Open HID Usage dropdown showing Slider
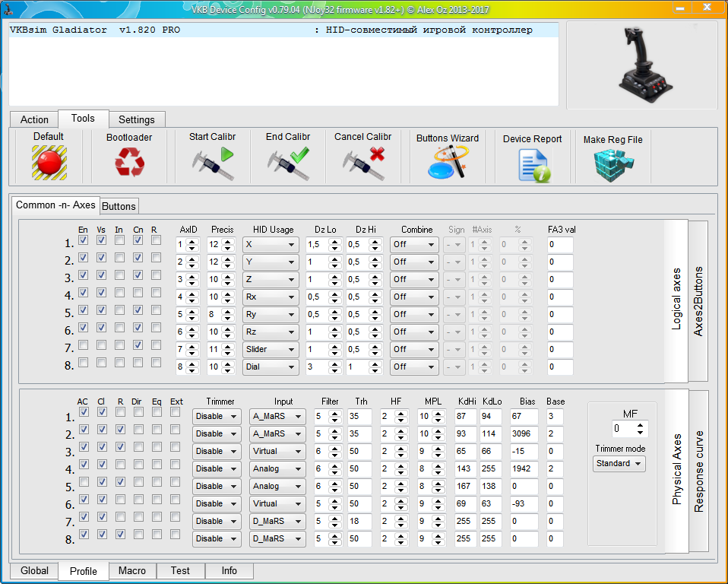This screenshot has height=584, width=728. (271, 349)
